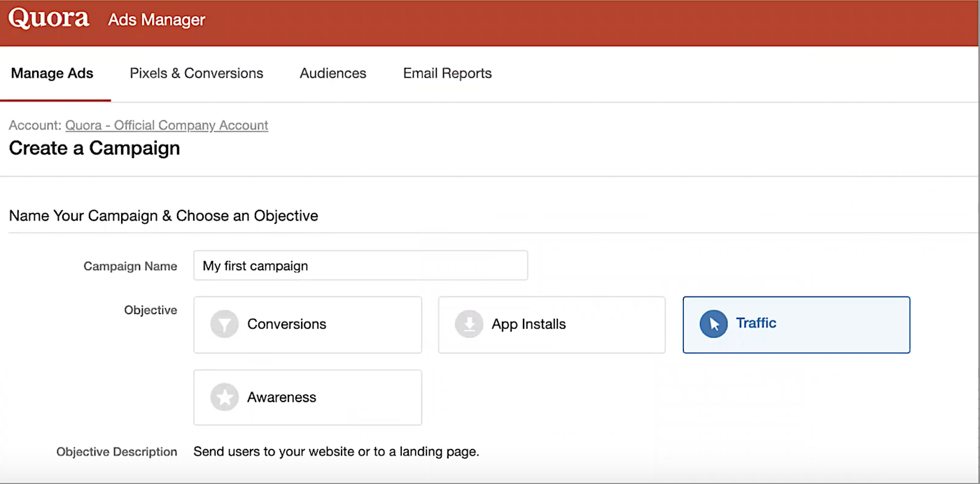
Task: Open the Quora - Official Company Account link
Action: [167, 125]
